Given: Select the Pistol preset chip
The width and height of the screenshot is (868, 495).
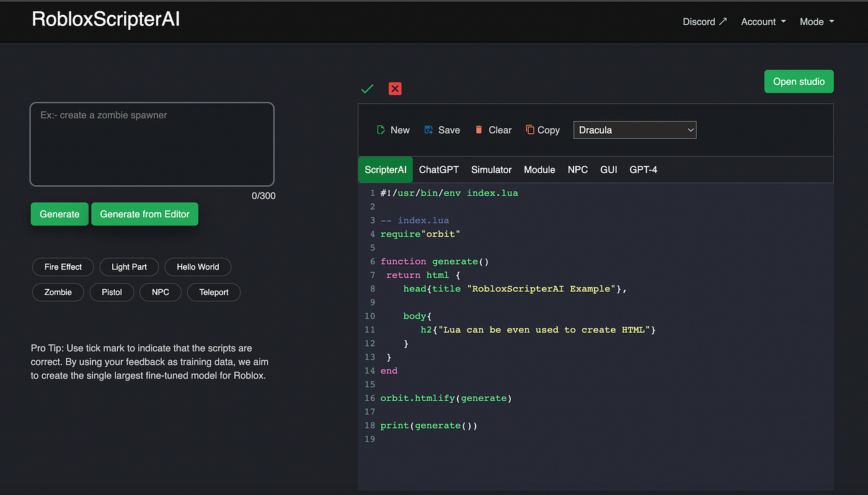Looking at the screenshot, I should tap(112, 292).
